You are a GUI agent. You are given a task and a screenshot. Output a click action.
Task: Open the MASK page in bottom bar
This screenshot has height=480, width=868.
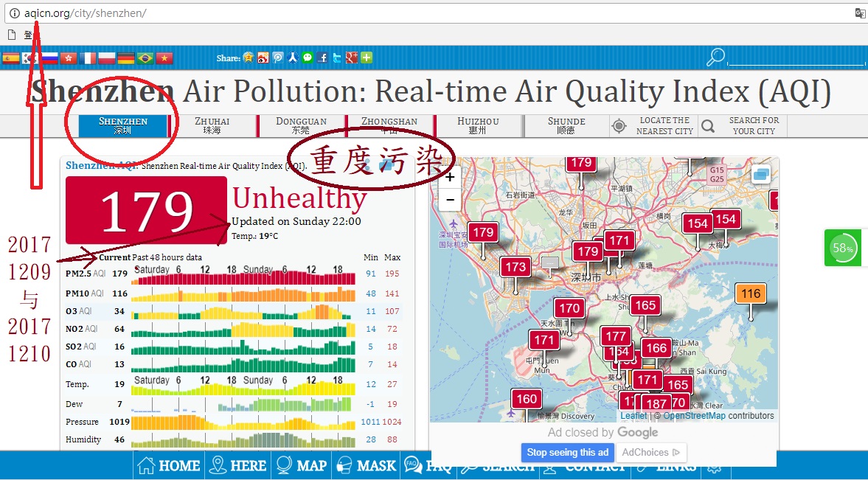coord(365,465)
